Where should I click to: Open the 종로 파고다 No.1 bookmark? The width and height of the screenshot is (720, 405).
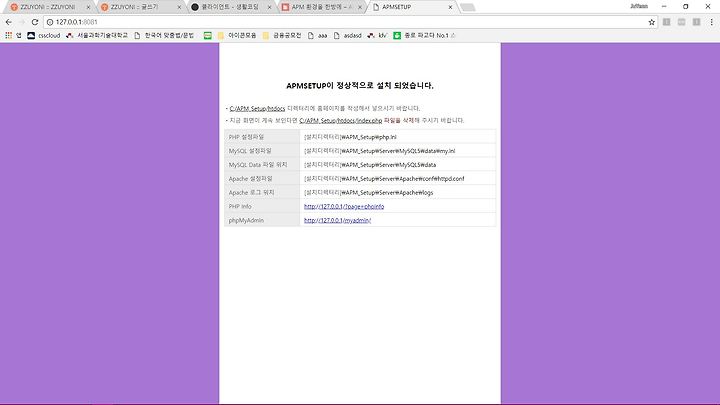click(x=424, y=35)
